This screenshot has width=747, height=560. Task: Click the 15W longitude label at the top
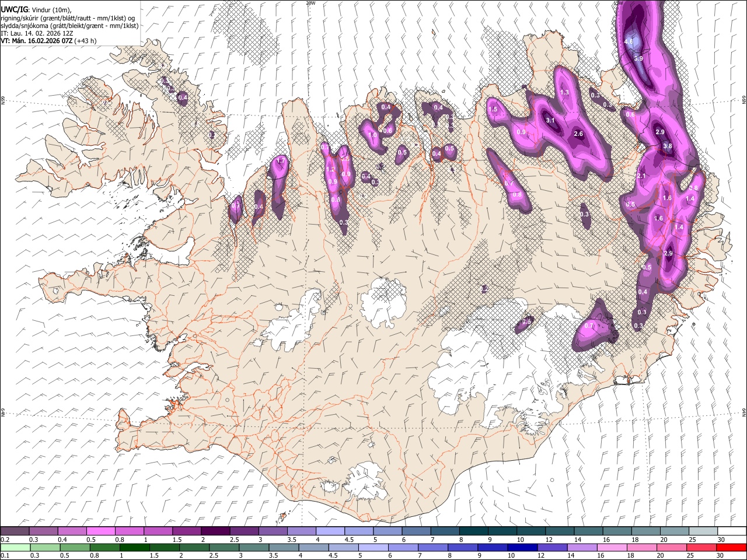coord(619,3)
